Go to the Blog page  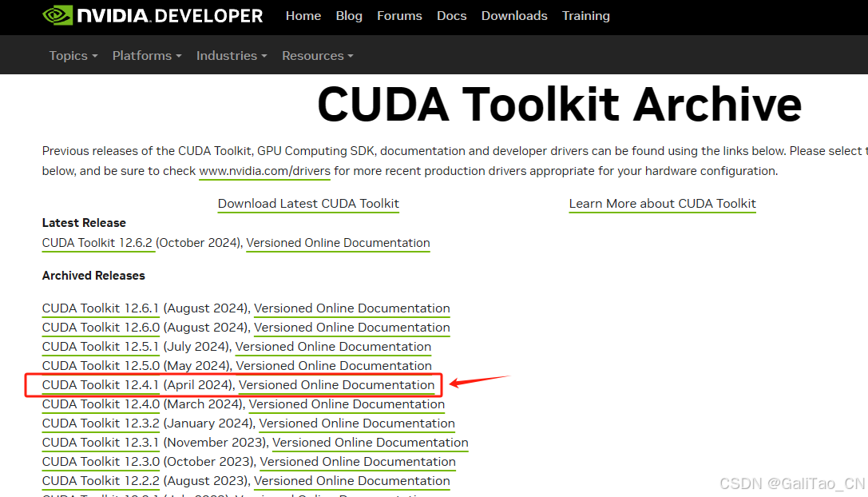point(349,16)
